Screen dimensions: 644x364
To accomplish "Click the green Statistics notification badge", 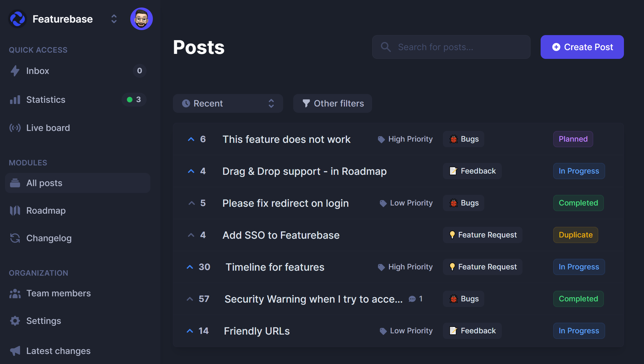I will (x=134, y=100).
